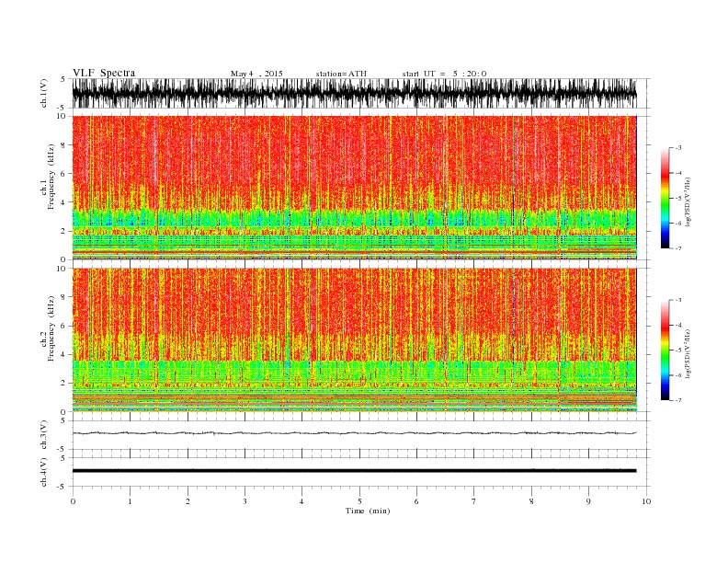Select the 'ch.1 Frequency (kHz)' axis label

48,177
